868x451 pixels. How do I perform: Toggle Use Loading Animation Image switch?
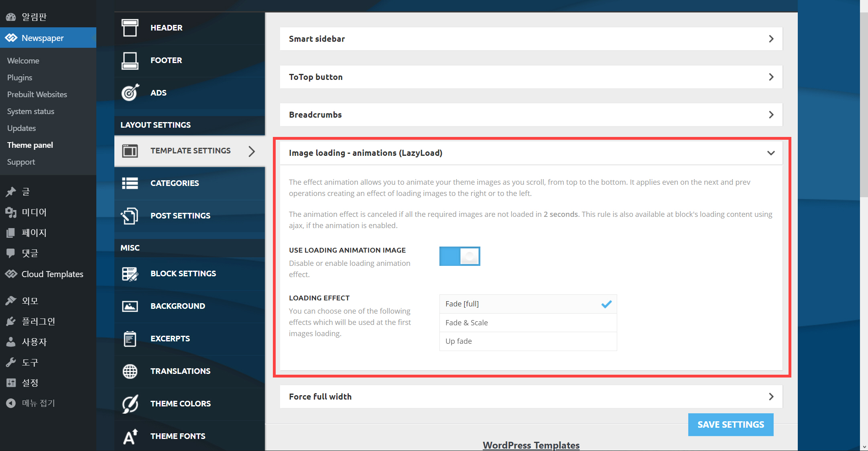[459, 256]
